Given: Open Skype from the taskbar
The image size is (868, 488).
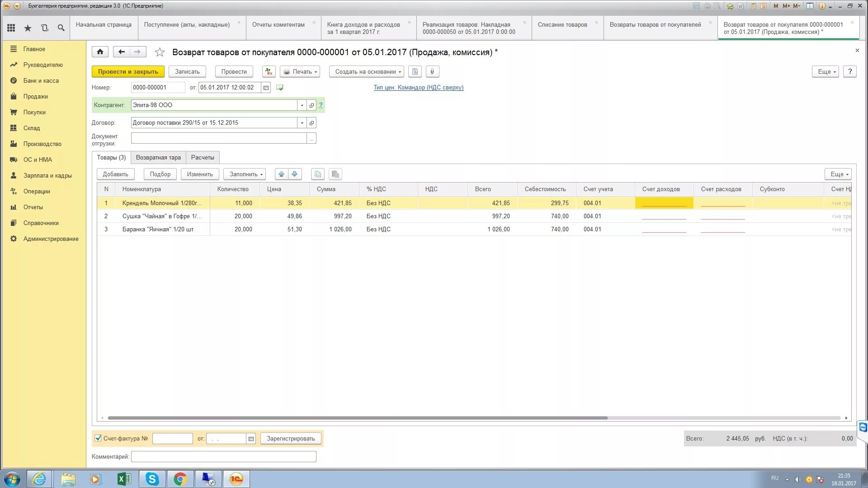Looking at the screenshot, I should 152,479.
